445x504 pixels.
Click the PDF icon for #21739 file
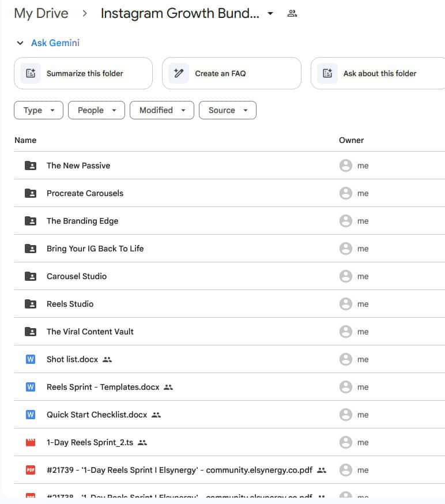tap(31, 470)
